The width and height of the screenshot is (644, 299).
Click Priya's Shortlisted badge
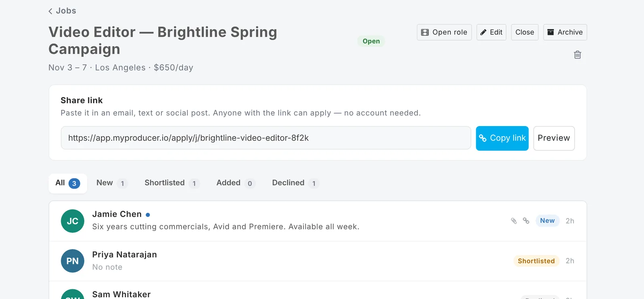pos(536,261)
